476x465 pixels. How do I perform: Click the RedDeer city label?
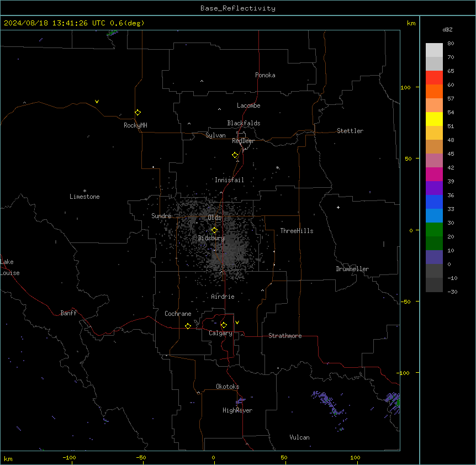click(243, 141)
